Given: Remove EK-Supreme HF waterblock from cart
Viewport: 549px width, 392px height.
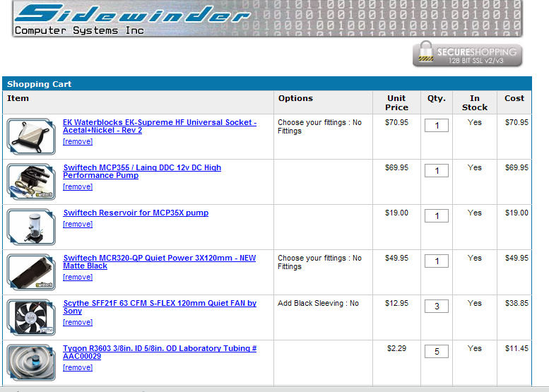Looking at the screenshot, I should (78, 141).
